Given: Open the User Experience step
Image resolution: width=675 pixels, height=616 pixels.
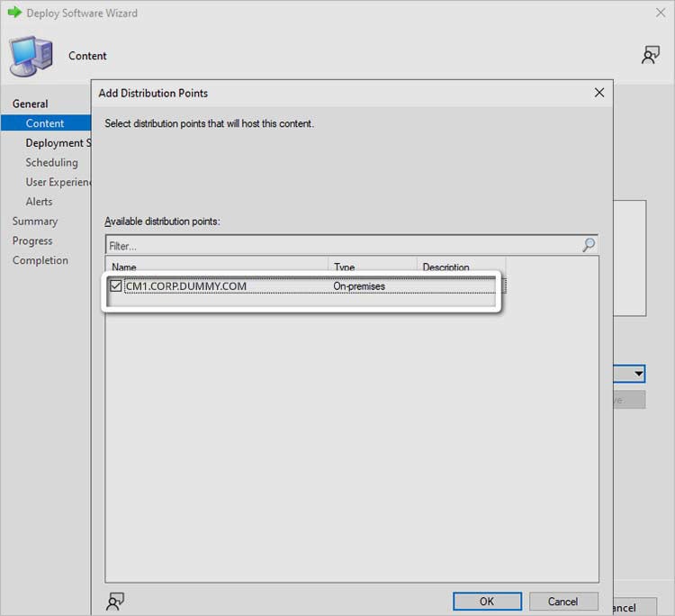Looking at the screenshot, I should point(58,182).
